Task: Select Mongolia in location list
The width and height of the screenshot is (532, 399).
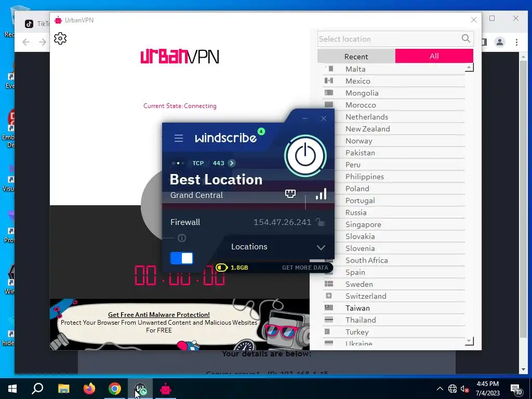Action: pyautogui.click(x=394, y=93)
